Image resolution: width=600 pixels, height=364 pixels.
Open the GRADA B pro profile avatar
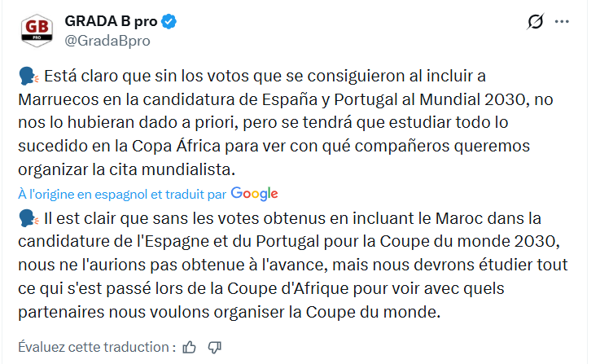pos(36,30)
